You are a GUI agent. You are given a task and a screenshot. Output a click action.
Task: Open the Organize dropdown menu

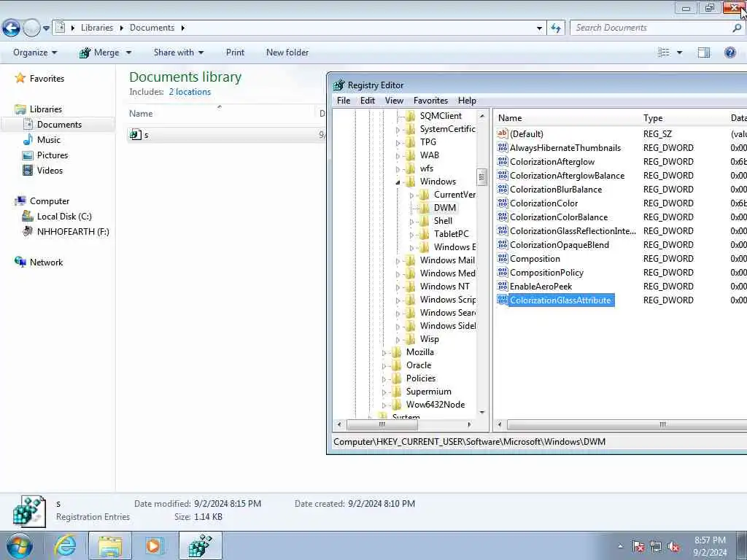35,52
